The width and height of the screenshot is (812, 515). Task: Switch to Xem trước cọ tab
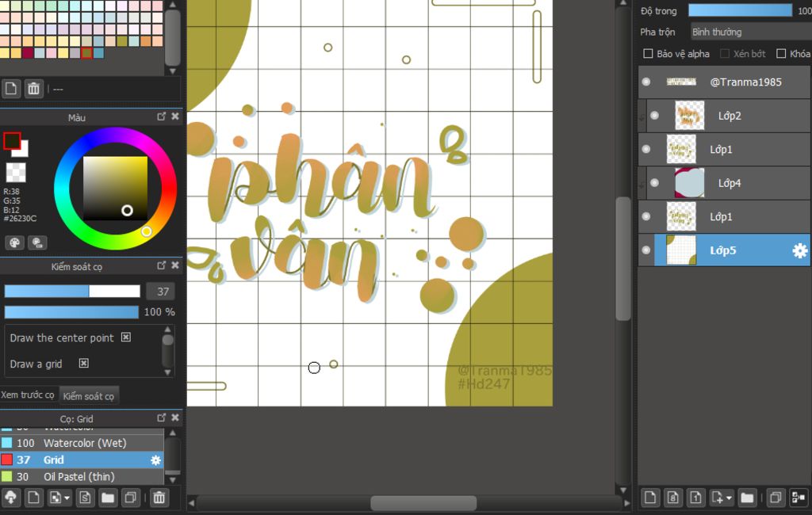28,395
